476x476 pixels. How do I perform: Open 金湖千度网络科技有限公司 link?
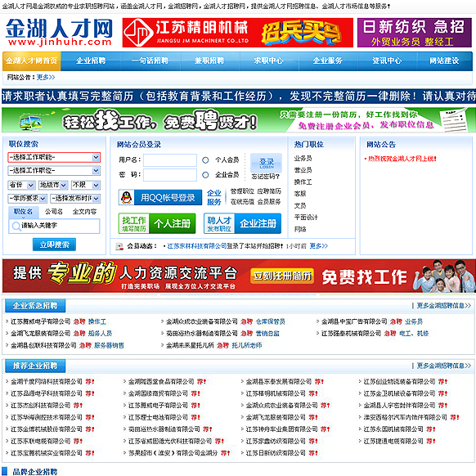pyautogui.click(x=47, y=382)
